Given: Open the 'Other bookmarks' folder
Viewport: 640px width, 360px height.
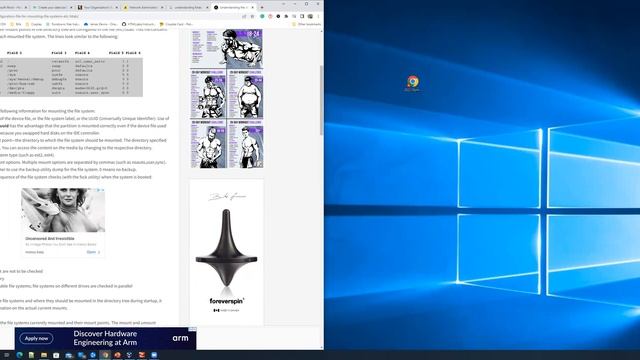Looking at the screenshot, I should (307, 24).
